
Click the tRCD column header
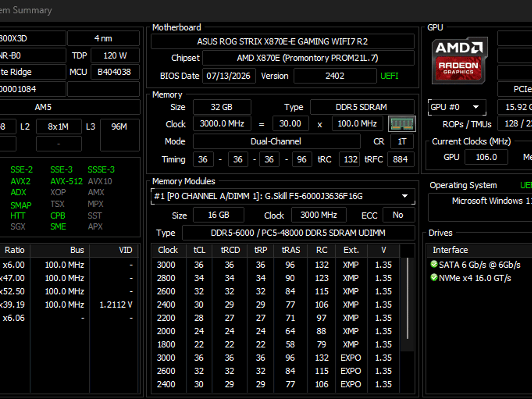tap(230, 250)
